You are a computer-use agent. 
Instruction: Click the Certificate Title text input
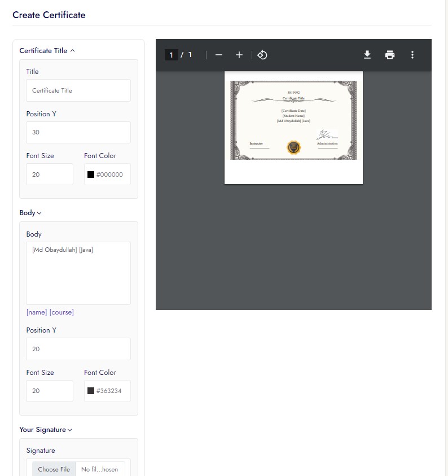(78, 90)
